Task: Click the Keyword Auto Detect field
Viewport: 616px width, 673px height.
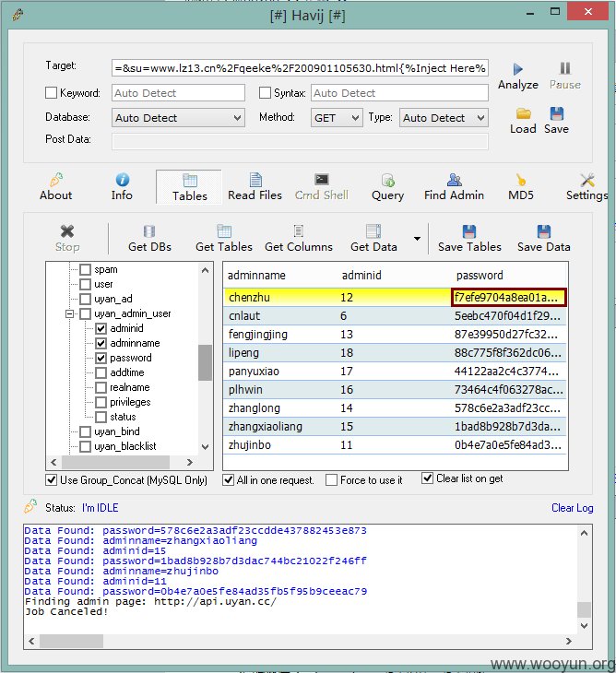Action: pos(178,93)
